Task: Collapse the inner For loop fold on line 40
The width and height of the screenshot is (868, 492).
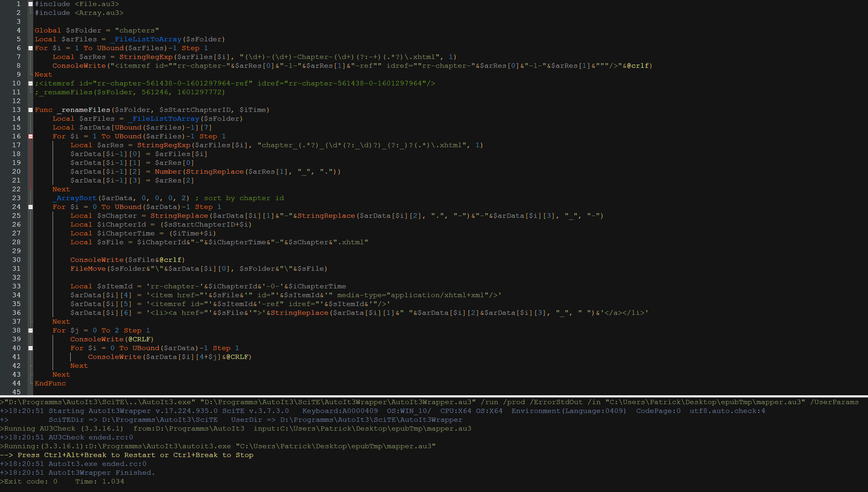Action: pyautogui.click(x=31, y=348)
